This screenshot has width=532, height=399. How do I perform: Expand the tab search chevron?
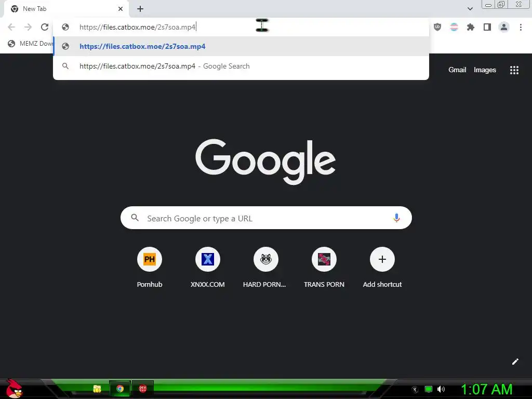(x=470, y=9)
